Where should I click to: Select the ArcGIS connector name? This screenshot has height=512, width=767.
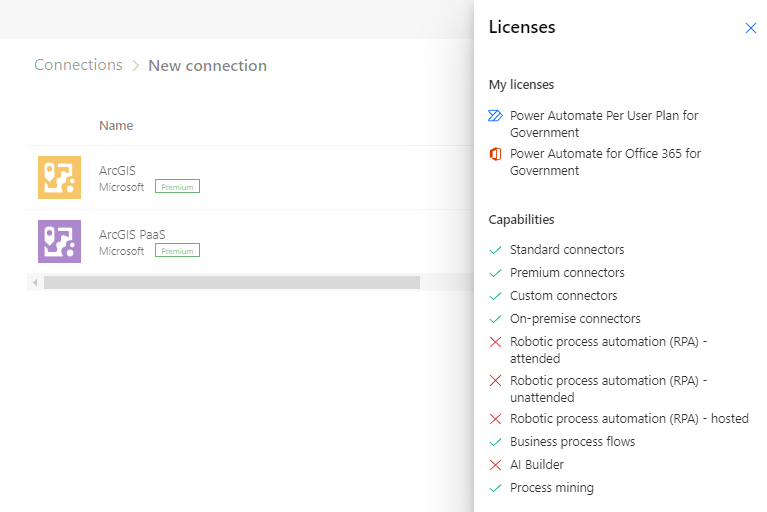117,170
